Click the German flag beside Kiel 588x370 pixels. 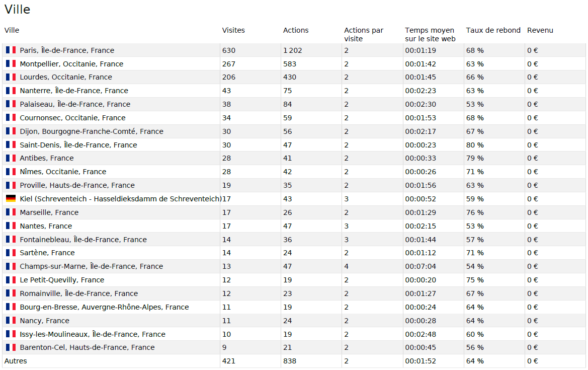(x=11, y=199)
